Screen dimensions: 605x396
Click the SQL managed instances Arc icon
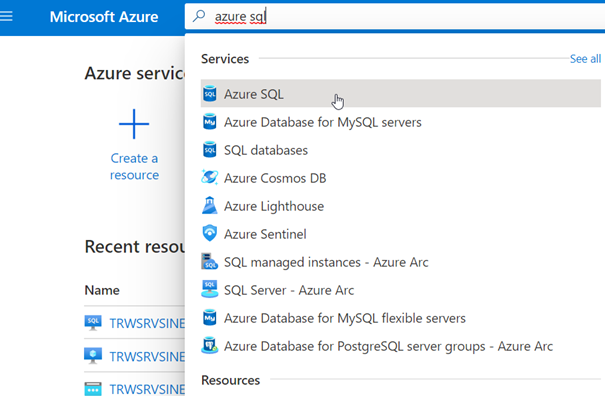[x=210, y=261]
